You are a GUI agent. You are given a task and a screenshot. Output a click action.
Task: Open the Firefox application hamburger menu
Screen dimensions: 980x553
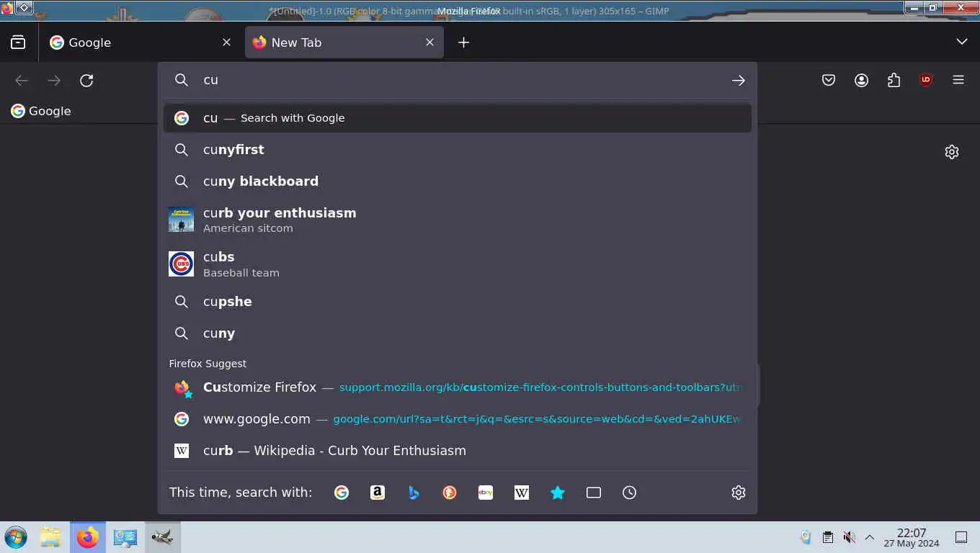point(958,81)
